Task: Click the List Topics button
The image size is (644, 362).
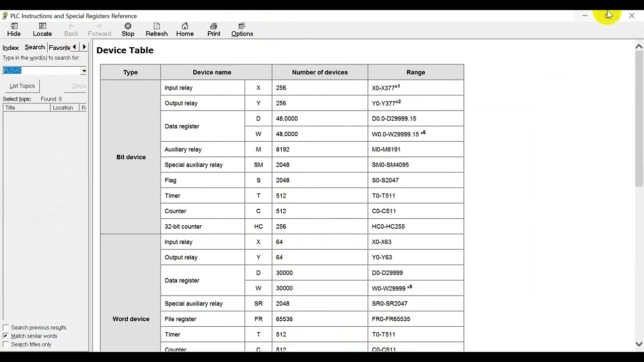Action: pos(22,86)
